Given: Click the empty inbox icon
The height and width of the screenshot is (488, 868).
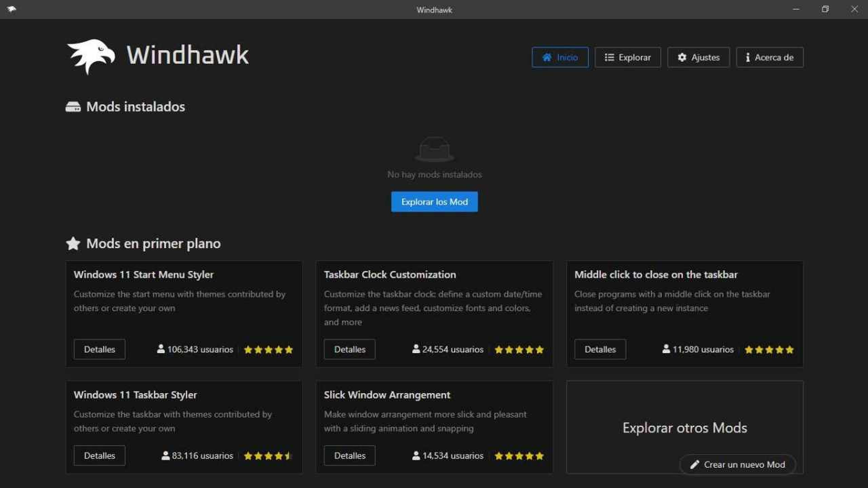Looking at the screenshot, I should [x=434, y=149].
